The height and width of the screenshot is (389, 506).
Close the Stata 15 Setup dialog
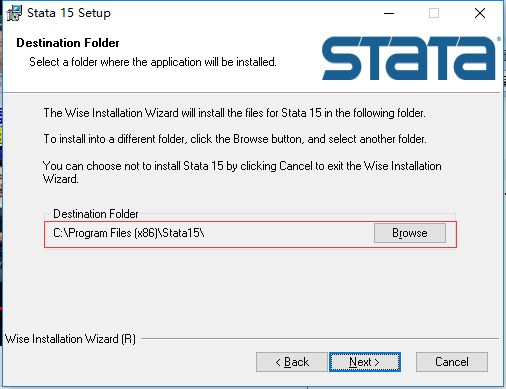(x=480, y=13)
